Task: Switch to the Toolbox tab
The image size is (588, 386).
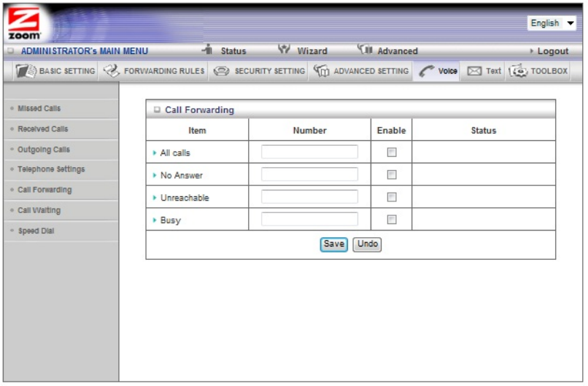Action: [x=538, y=71]
